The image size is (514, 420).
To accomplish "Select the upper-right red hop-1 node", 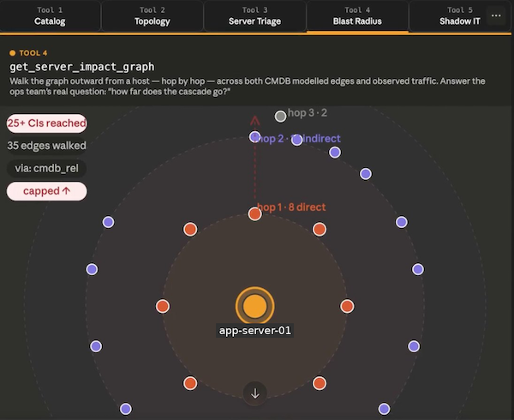I will [x=320, y=229].
